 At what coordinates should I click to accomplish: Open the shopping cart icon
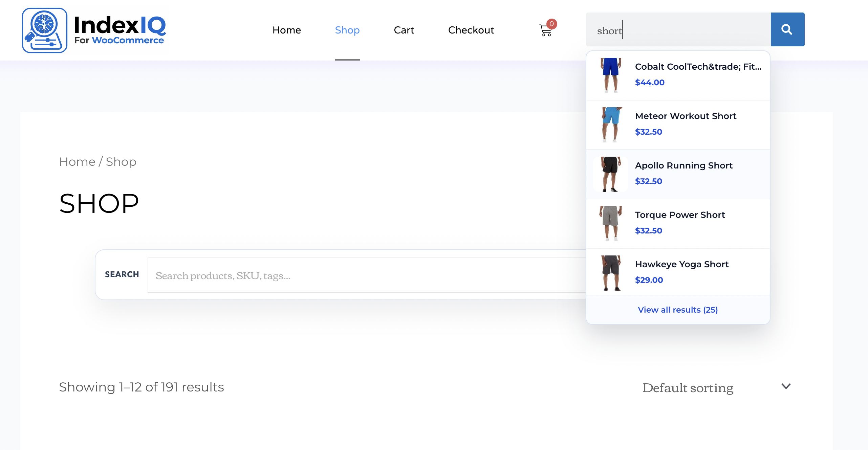[x=545, y=30]
